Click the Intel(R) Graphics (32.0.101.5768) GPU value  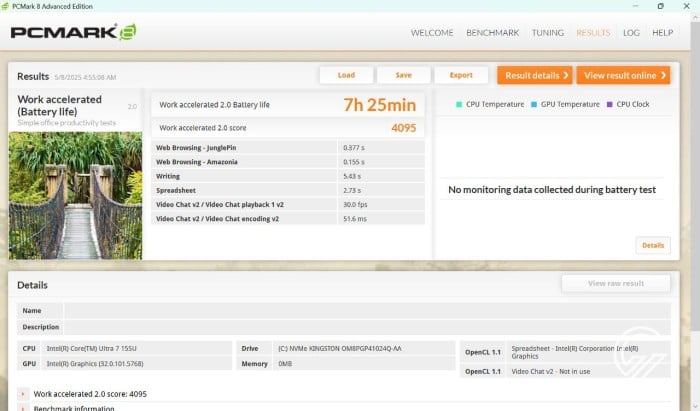pos(95,364)
